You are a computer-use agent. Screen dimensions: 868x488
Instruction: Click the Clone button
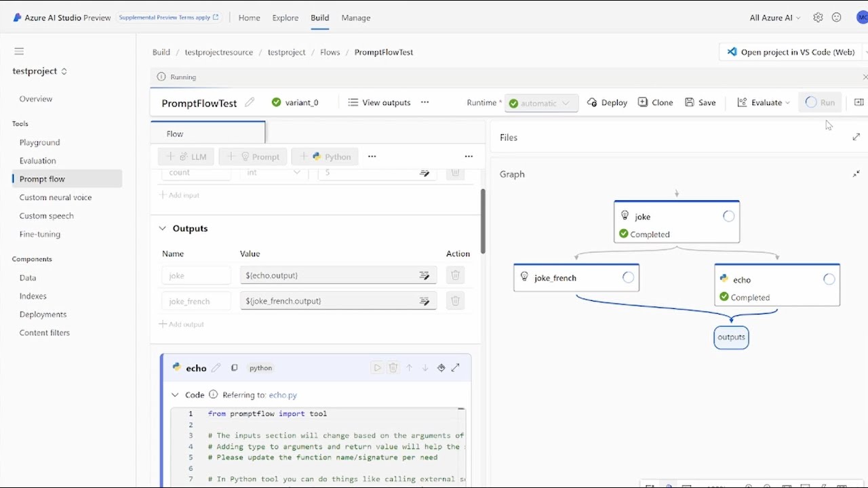pyautogui.click(x=656, y=102)
